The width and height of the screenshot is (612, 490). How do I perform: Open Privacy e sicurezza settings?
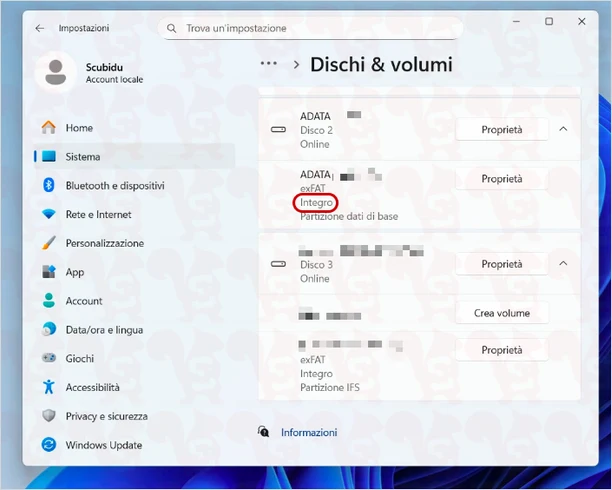135,416
